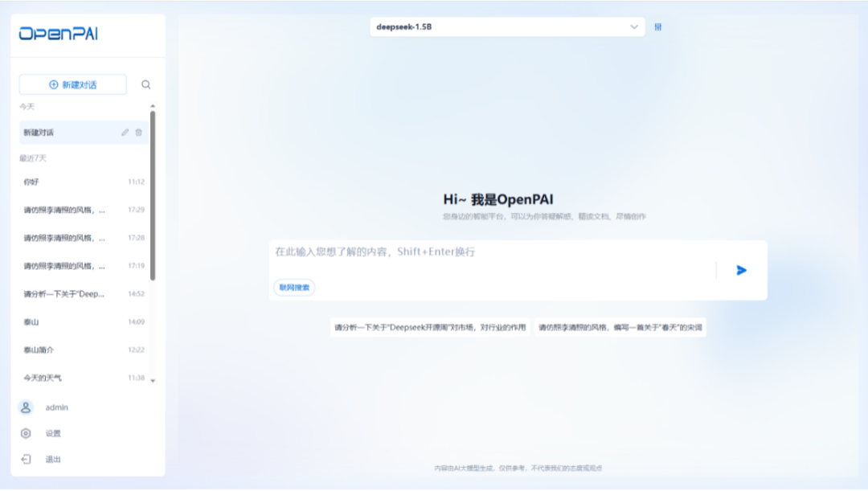Open the 请仿照李清照 conversation from 17:19
Viewport: 868px width, 491px height.
pos(84,266)
